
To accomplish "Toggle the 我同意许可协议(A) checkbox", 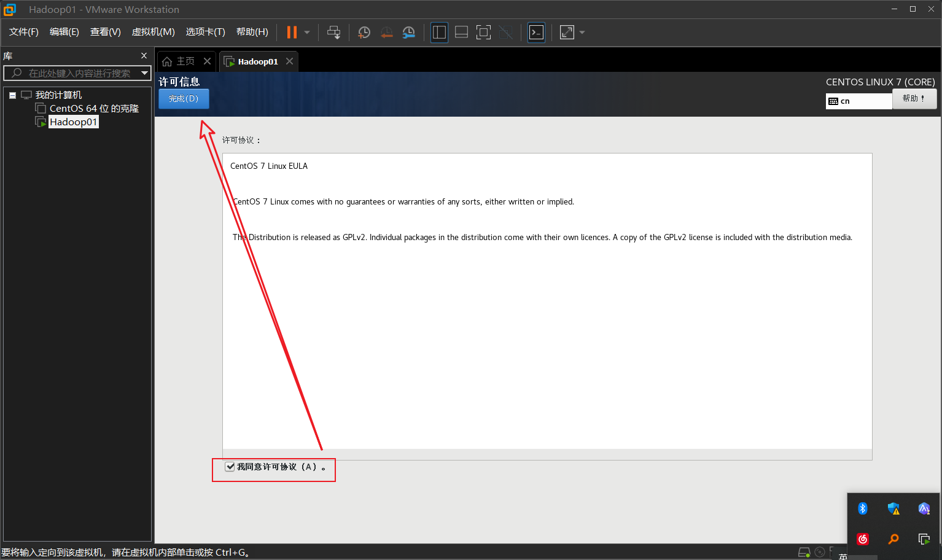I will tap(230, 467).
